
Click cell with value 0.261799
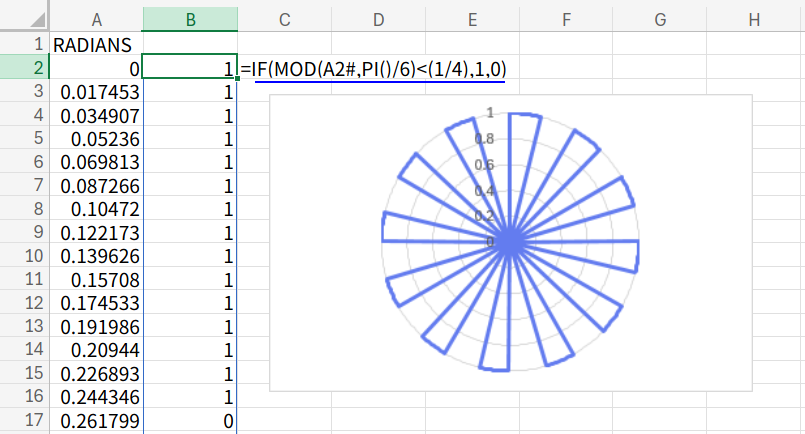point(96,420)
